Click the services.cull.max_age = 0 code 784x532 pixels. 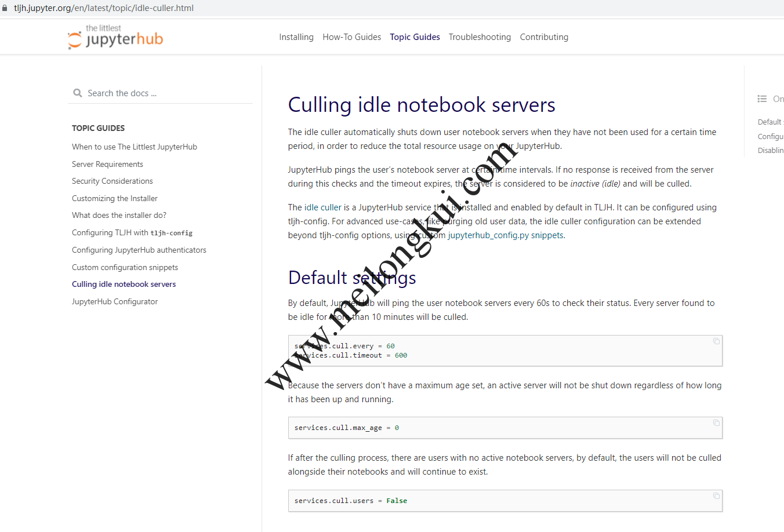coord(347,428)
